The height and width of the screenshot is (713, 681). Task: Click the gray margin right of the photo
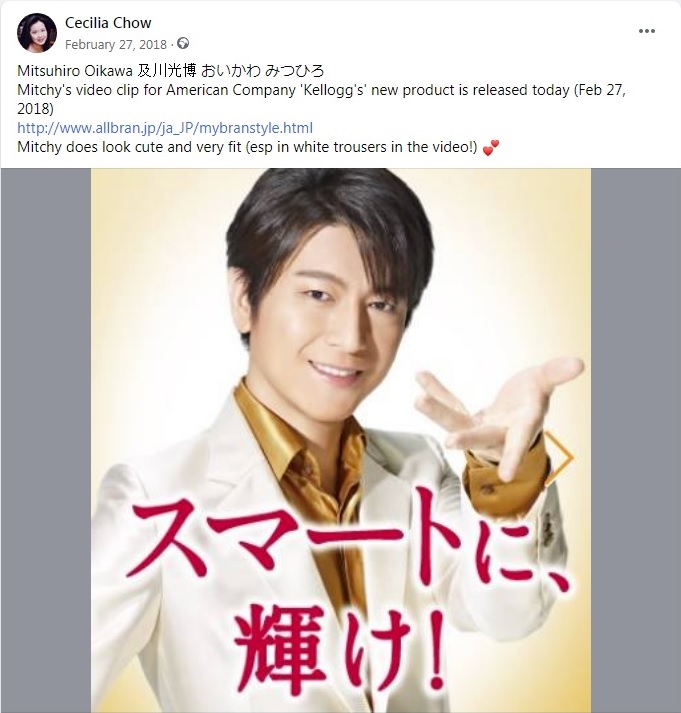(x=636, y=440)
